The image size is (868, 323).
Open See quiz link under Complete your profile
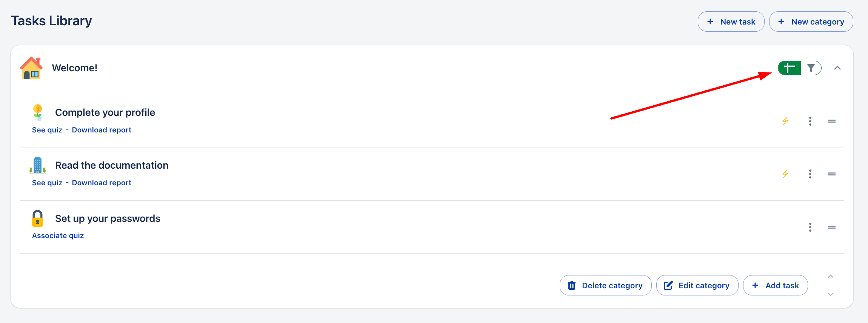[x=47, y=130]
